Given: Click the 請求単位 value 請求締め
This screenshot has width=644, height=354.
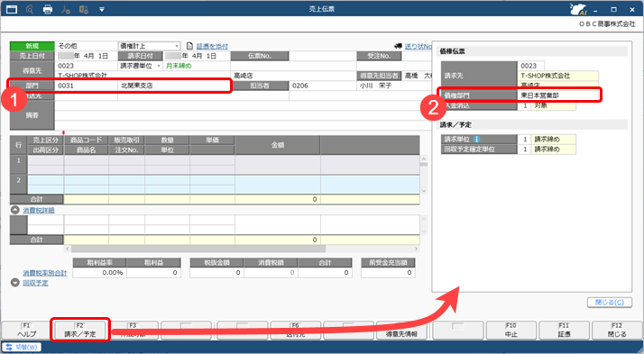Looking at the screenshot, I should [553, 139].
